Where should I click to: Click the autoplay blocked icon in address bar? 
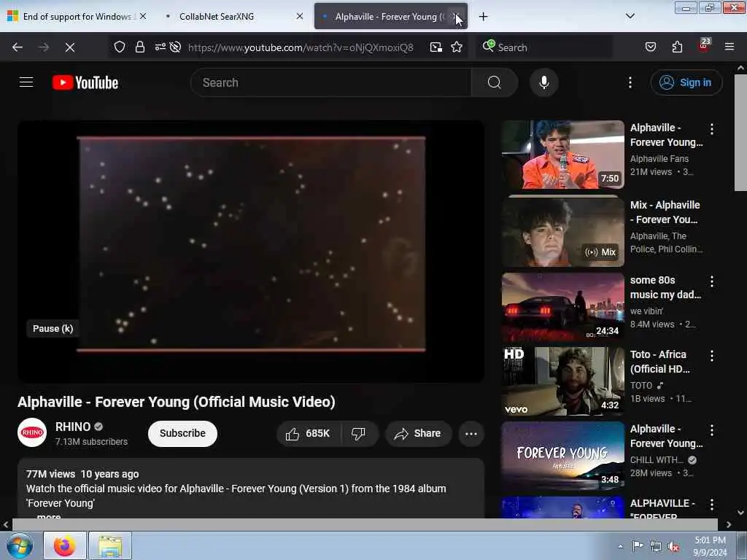(175, 47)
